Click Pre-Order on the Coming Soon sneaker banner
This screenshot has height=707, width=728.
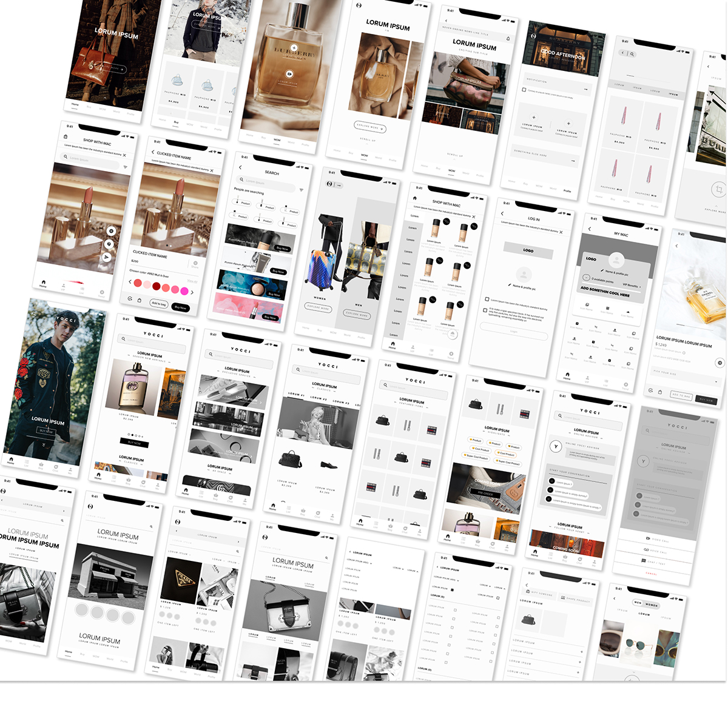point(485,494)
